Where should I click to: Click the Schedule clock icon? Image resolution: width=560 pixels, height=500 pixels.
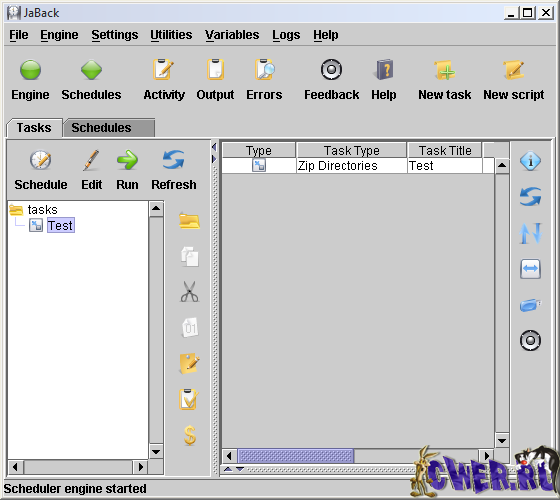(40, 160)
